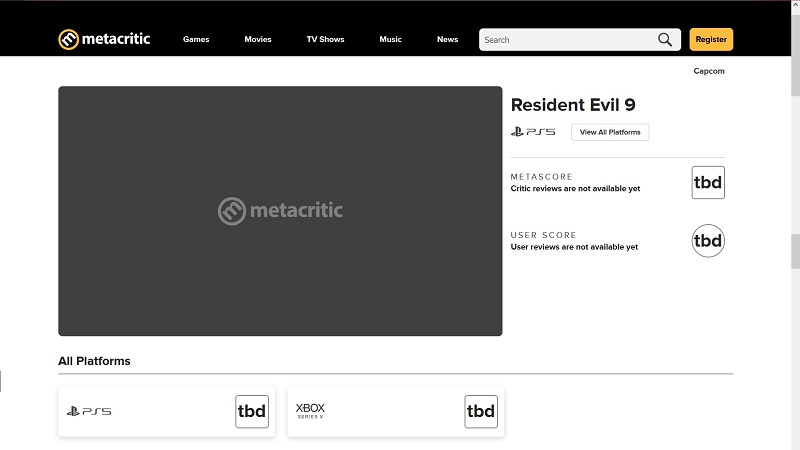800x450 pixels.
Task: Focus the Search input field
Action: coord(565,40)
